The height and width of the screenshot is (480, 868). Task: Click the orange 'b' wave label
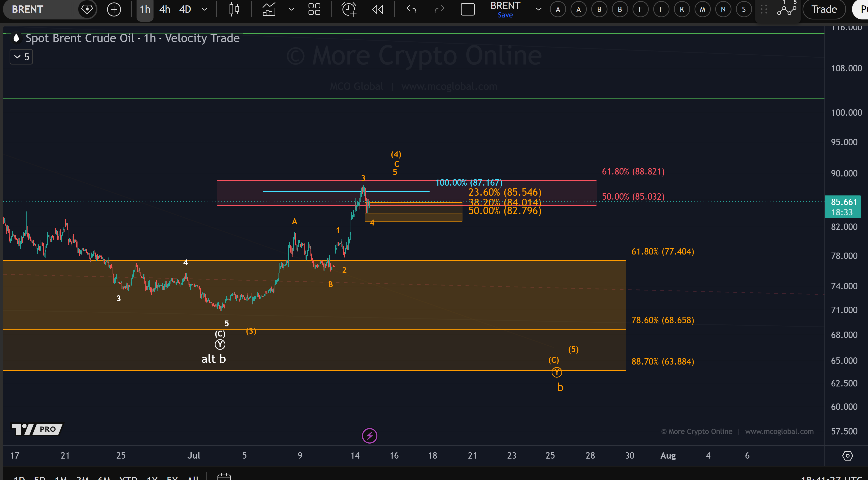[x=560, y=387]
